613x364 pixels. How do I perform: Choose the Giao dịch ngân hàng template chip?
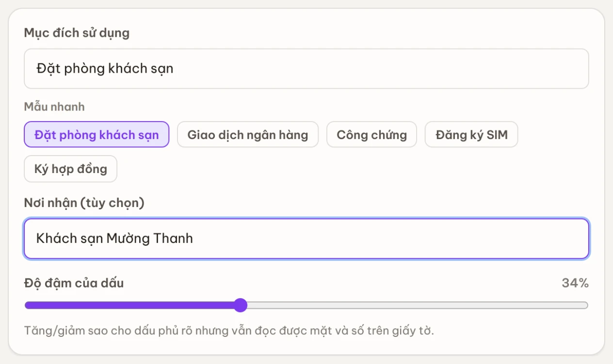tap(248, 134)
